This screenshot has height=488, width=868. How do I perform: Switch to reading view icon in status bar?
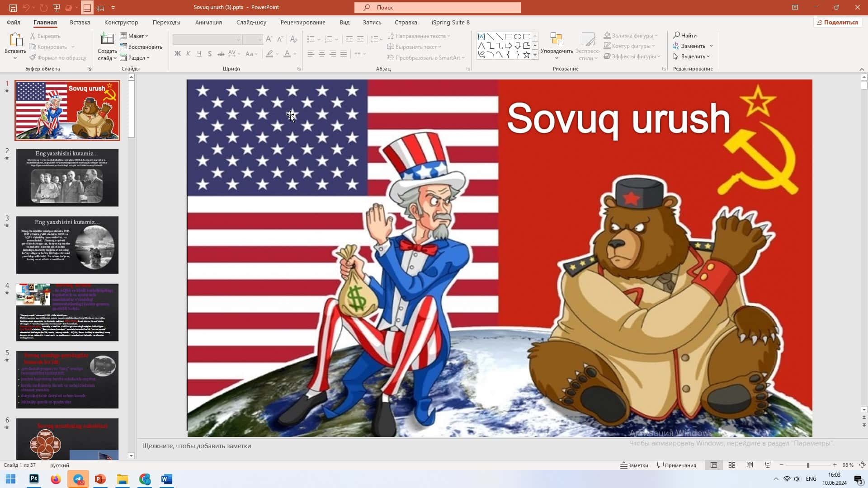click(750, 465)
